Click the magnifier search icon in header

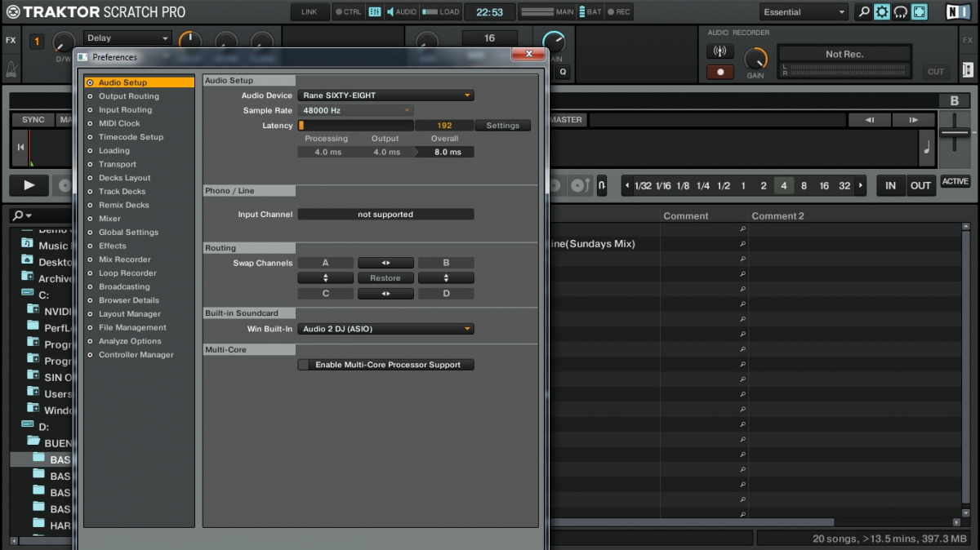click(x=863, y=12)
